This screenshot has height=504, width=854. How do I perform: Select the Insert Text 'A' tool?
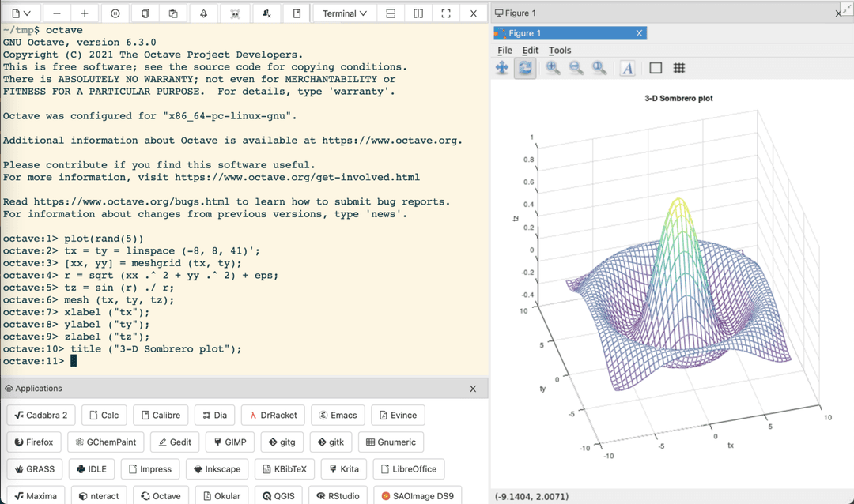coord(627,69)
